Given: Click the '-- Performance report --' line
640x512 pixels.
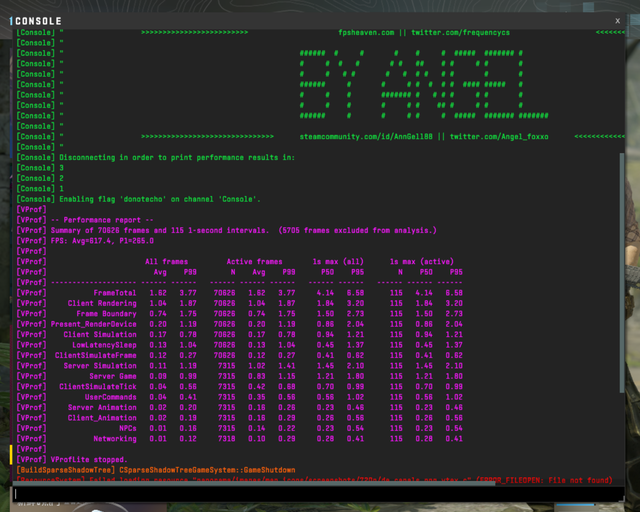Looking at the screenshot, I should pyautogui.click(x=102, y=220).
